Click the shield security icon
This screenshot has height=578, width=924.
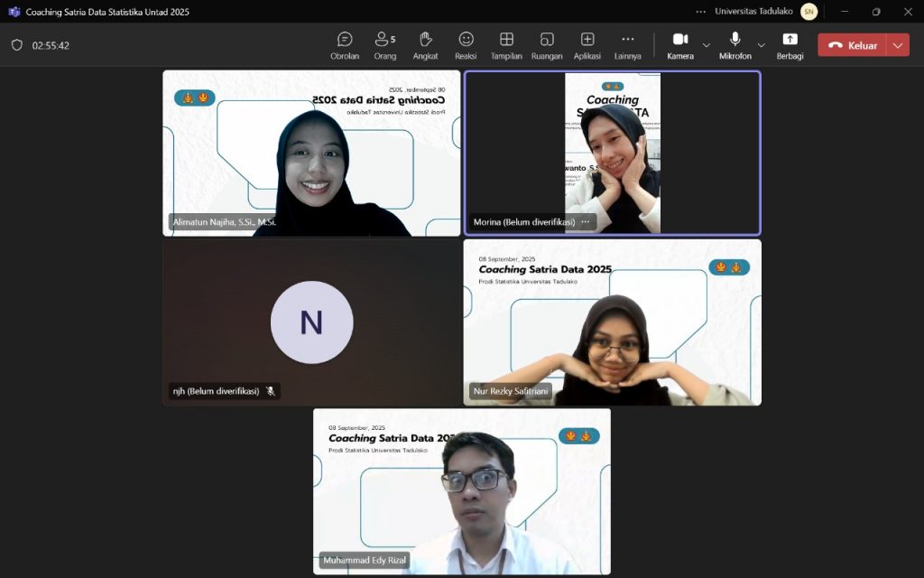16,45
